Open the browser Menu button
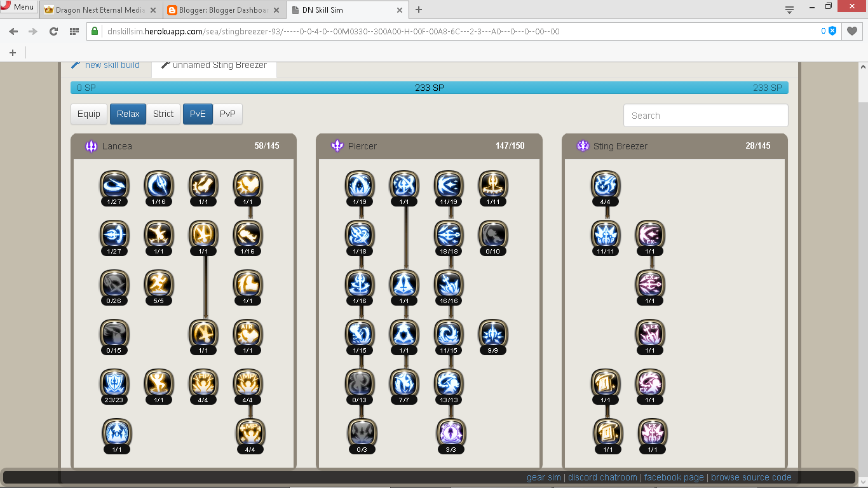The width and height of the screenshot is (868, 488). point(18,7)
